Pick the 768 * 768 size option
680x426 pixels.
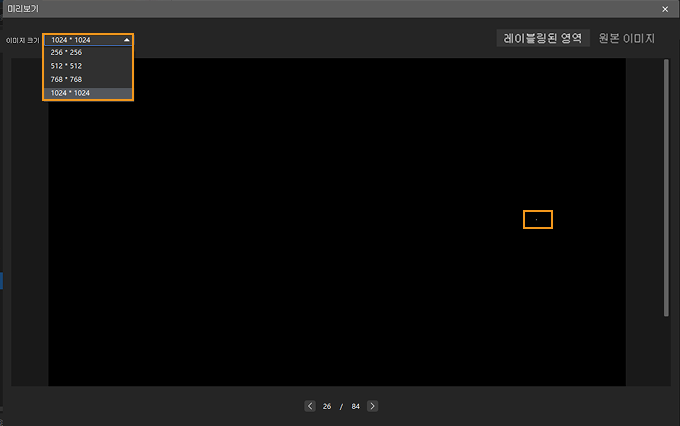click(x=88, y=79)
